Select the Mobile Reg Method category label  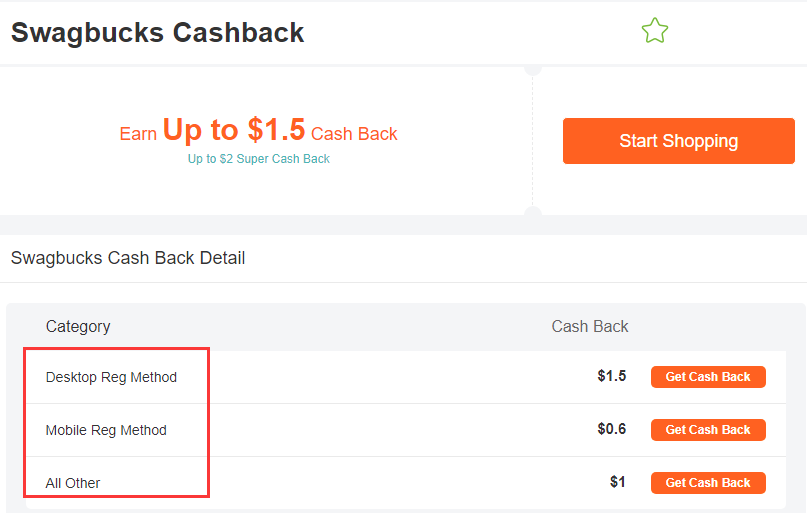pyautogui.click(x=106, y=430)
